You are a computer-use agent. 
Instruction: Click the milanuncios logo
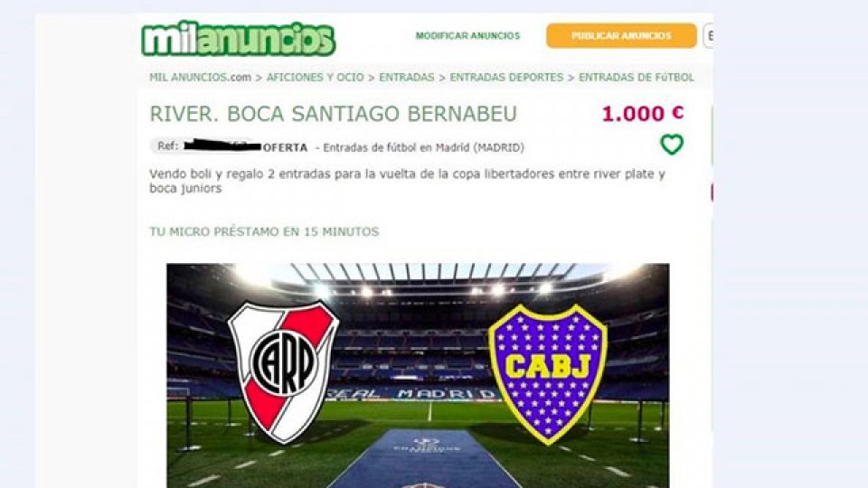point(239,38)
